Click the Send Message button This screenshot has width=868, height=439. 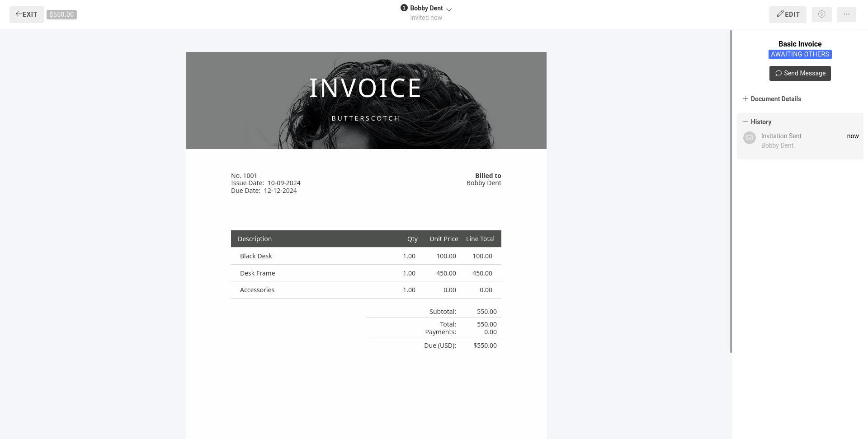[800, 73]
